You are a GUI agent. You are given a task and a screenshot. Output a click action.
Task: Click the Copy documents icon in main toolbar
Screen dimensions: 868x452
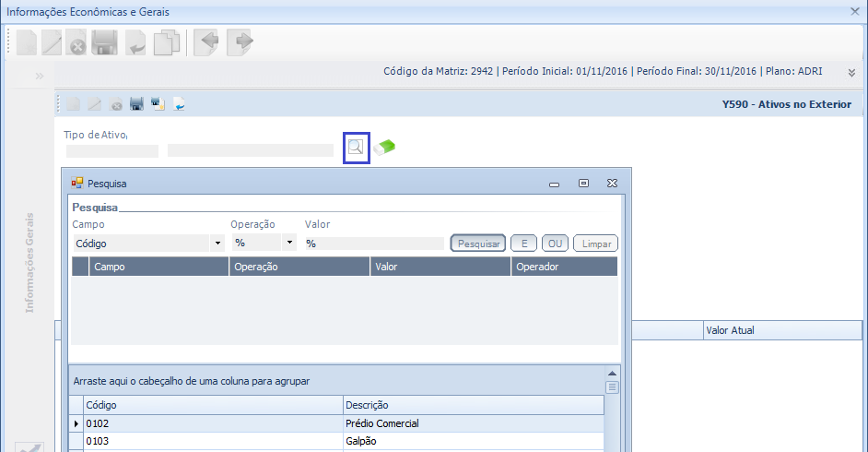(167, 42)
